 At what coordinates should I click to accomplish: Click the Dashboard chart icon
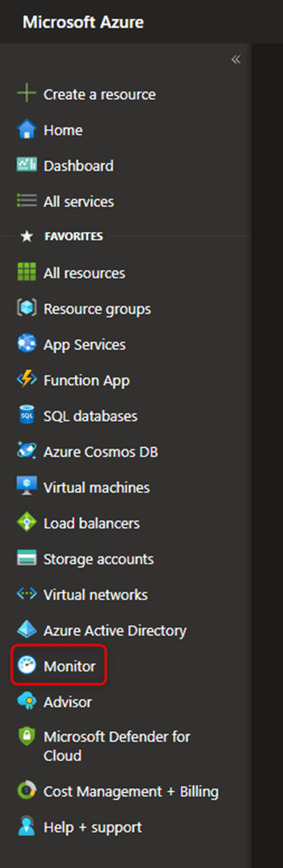(x=26, y=165)
